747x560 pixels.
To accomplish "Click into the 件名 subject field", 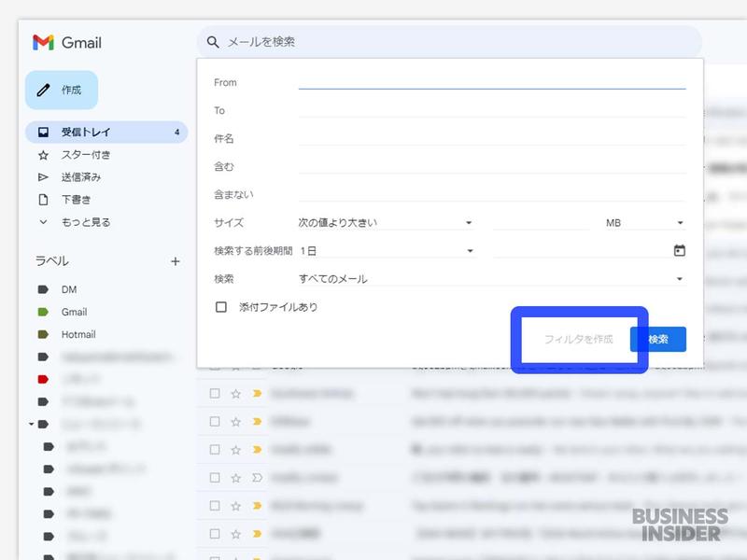I will 492,138.
